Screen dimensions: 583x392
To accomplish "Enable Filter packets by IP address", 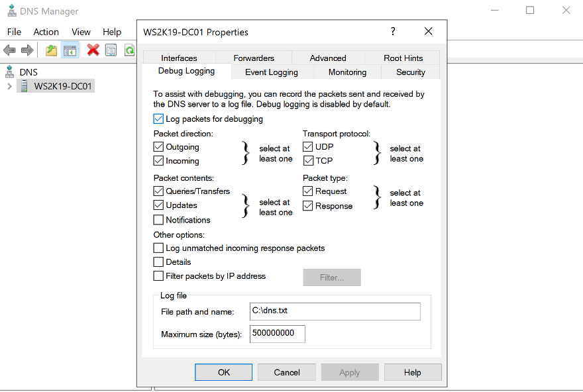I will pos(158,276).
